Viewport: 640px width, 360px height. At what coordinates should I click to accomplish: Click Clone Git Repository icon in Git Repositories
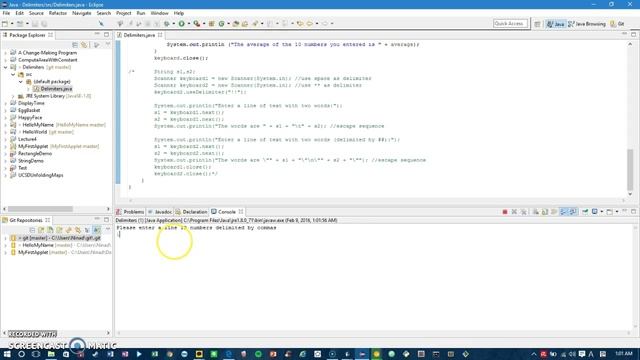click(x=50, y=230)
